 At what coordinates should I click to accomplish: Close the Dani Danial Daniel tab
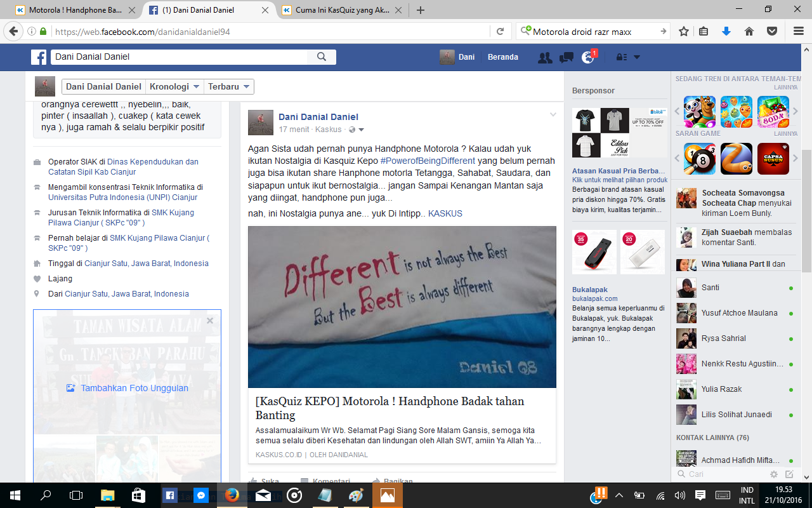264,10
